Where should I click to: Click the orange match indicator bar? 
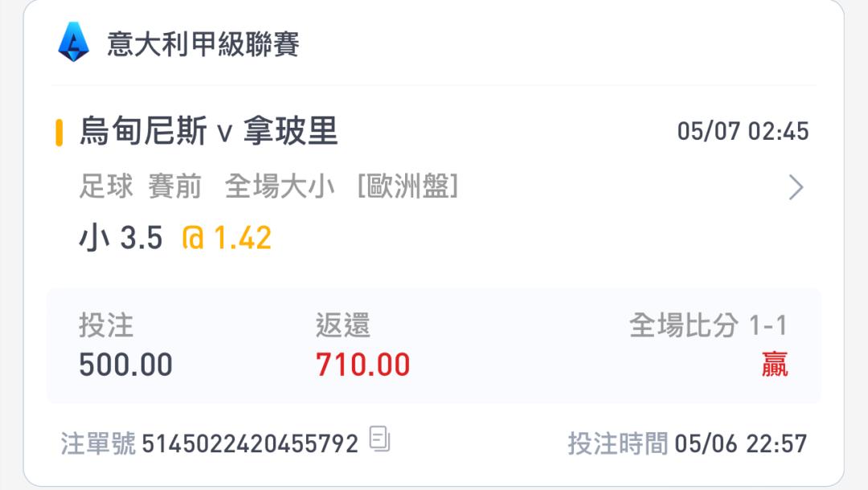59,133
